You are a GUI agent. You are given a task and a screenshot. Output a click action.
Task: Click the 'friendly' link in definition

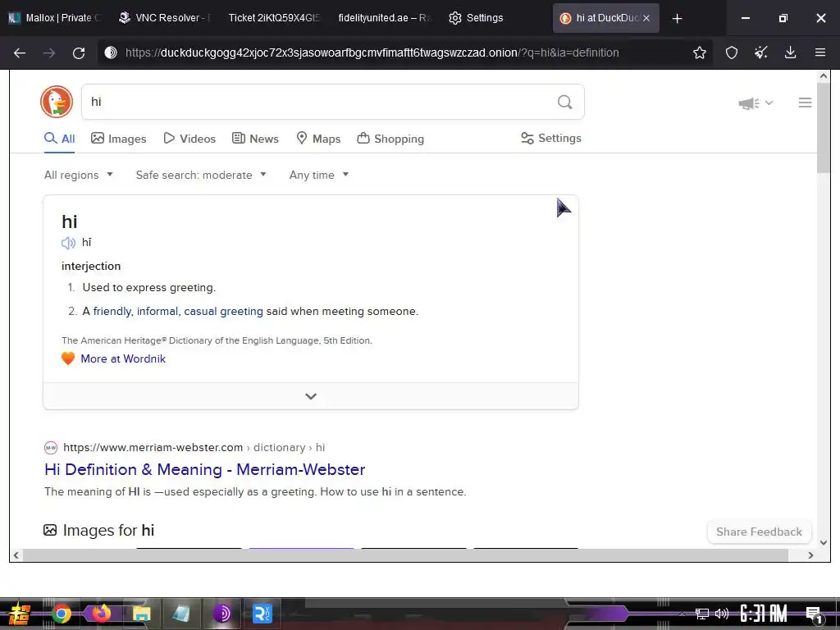[112, 311]
